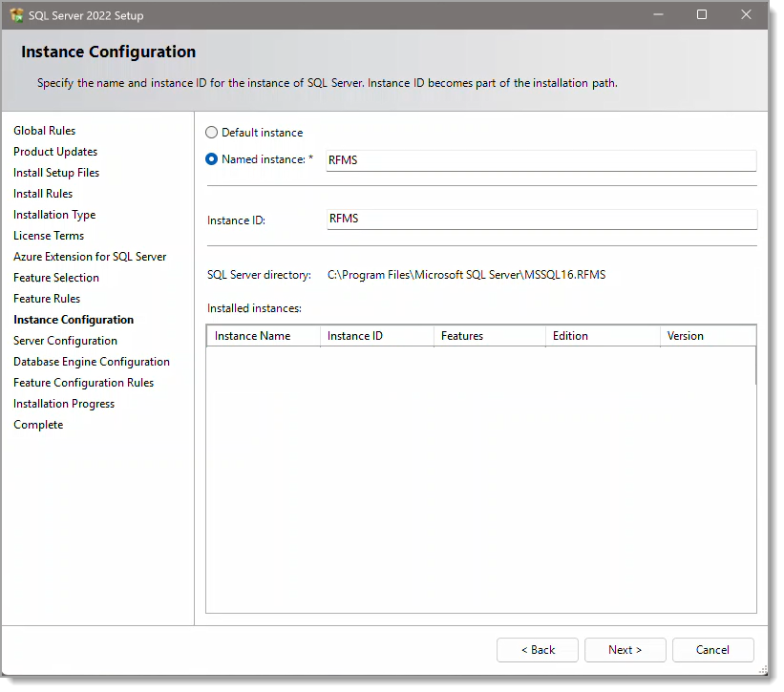Select Installation Progress step
784x692 pixels.
[x=64, y=404]
